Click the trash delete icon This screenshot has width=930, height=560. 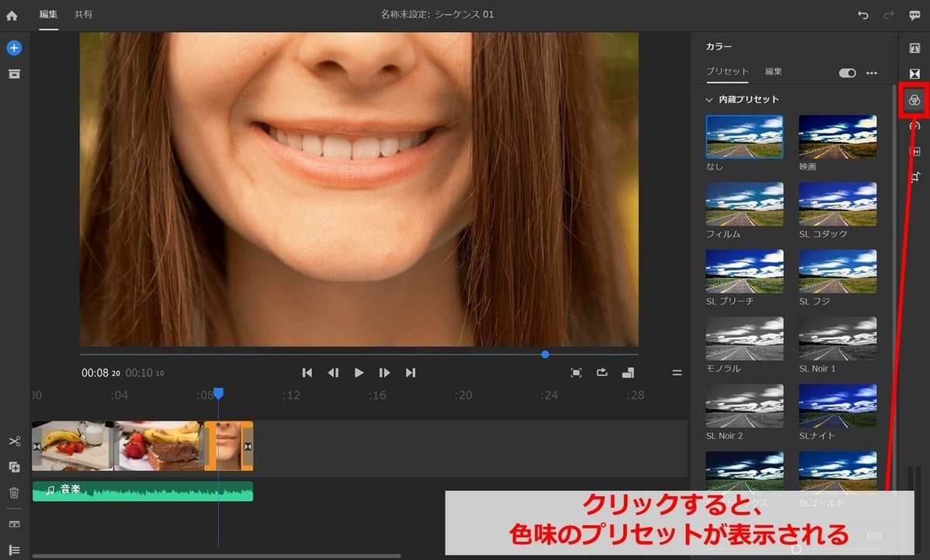[x=14, y=493]
